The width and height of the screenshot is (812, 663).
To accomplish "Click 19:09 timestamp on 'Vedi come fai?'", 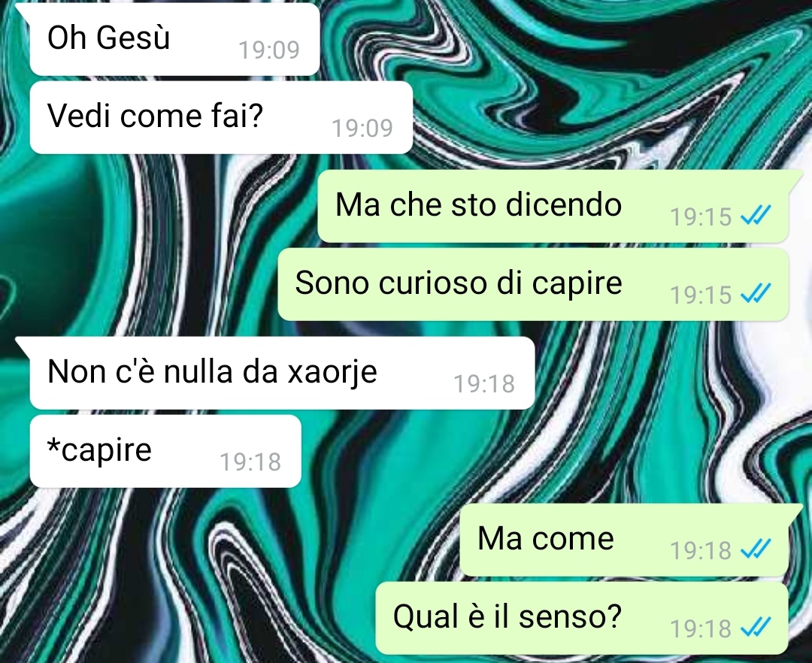I will pos(362,129).
